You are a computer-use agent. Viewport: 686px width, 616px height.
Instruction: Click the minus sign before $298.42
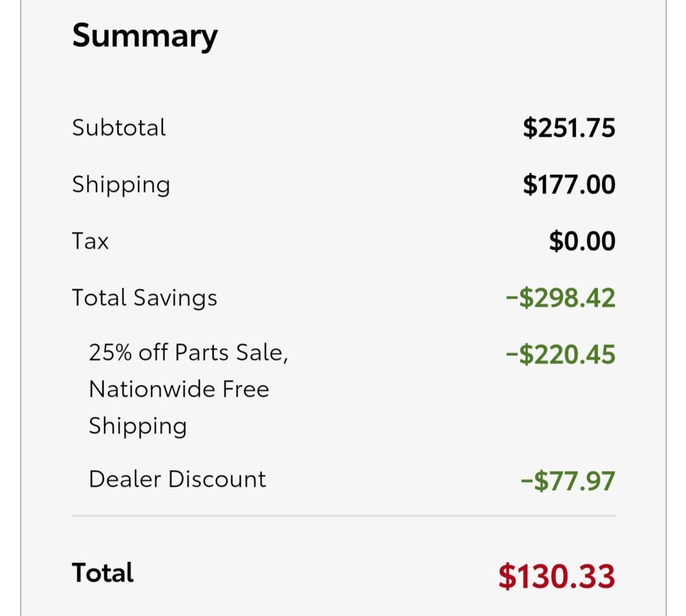512,298
